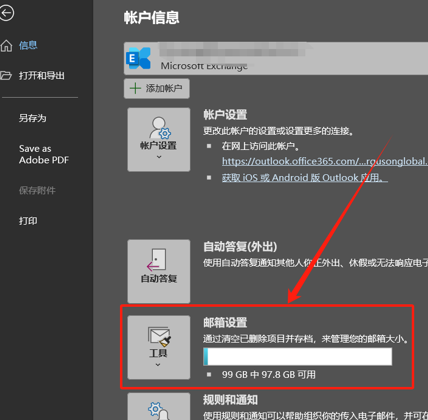Viewport: 428px width, 420px height.
Task: Click the home icon beside 信息
Action: (6, 46)
